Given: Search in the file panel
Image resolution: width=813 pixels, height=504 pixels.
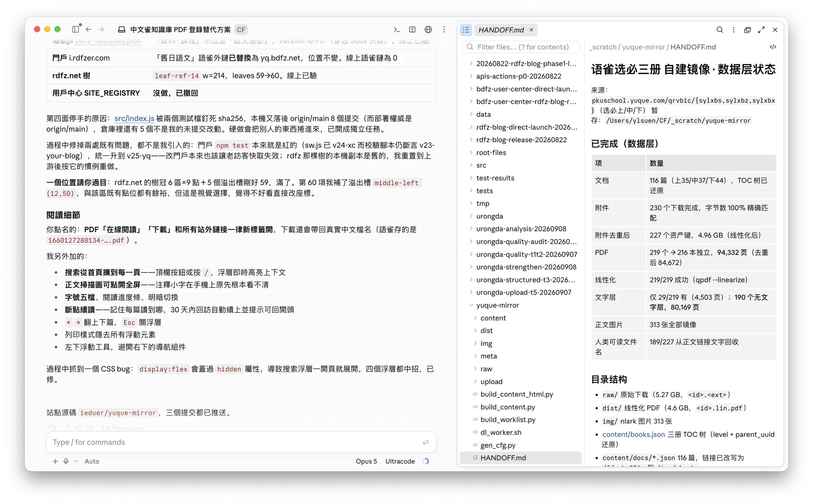Looking at the screenshot, I should [720, 30].
